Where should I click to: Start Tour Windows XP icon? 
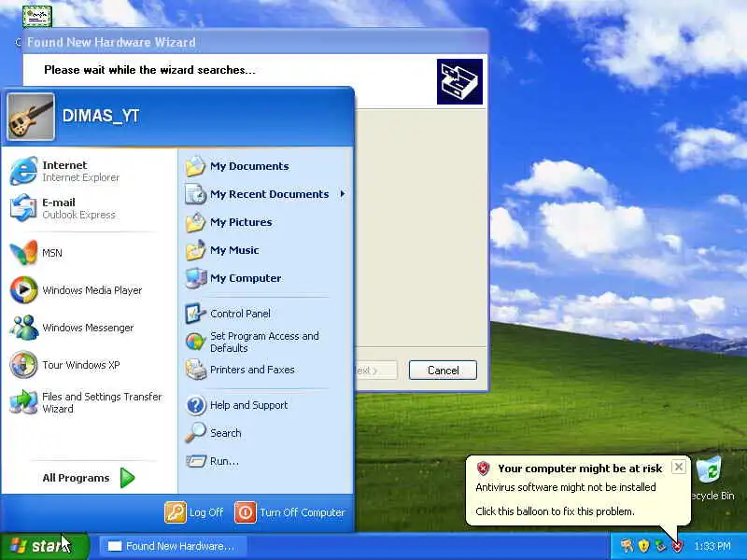click(x=24, y=365)
